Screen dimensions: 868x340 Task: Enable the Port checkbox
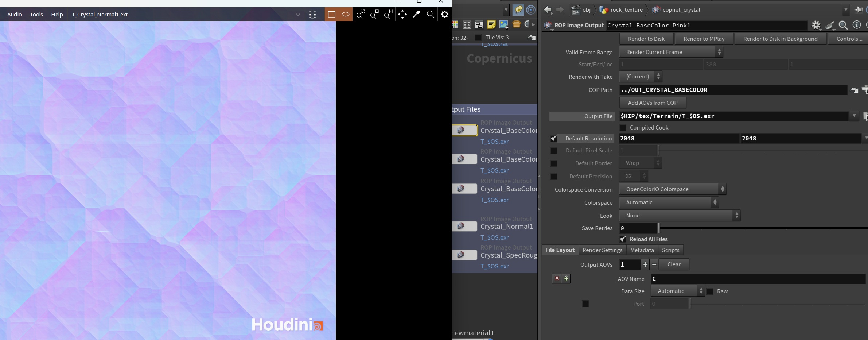tap(585, 304)
